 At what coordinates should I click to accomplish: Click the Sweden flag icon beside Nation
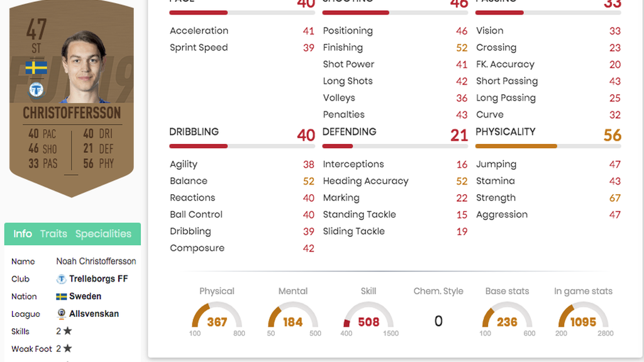coord(61,297)
